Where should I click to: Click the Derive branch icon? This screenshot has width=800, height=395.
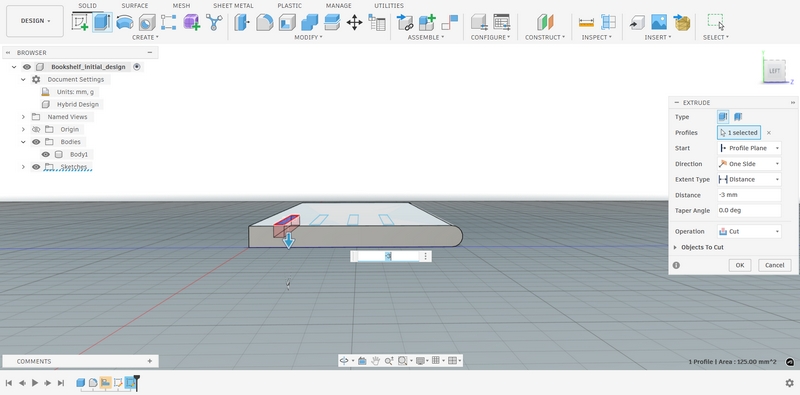point(214,22)
